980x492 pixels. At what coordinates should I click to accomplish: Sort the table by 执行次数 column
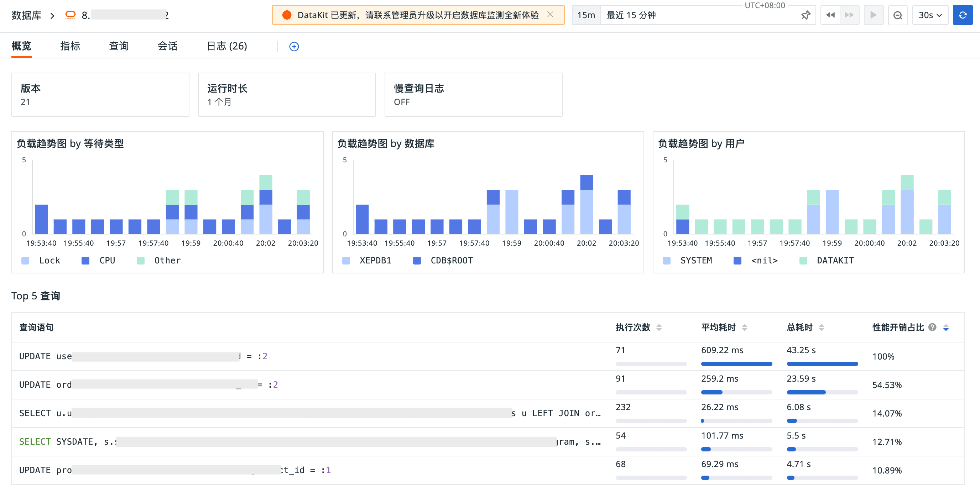pos(659,328)
